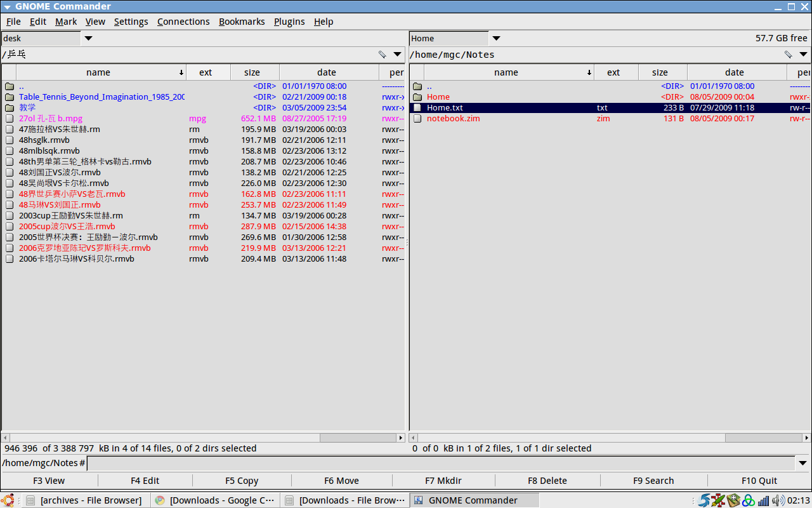Open the Mark menu
Viewport: 812px width, 508px height.
tap(66, 22)
